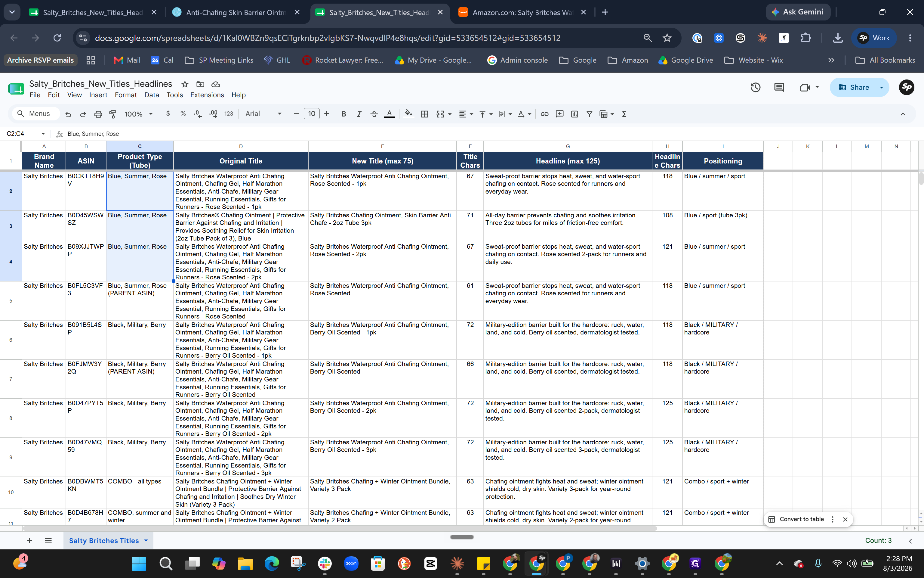
Task: Open the comments panel icon
Action: (x=779, y=87)
